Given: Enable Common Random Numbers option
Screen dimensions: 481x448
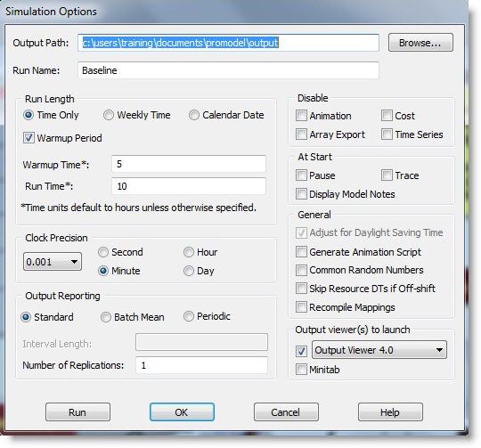Looking at the screenshot, I should [301, 270].
